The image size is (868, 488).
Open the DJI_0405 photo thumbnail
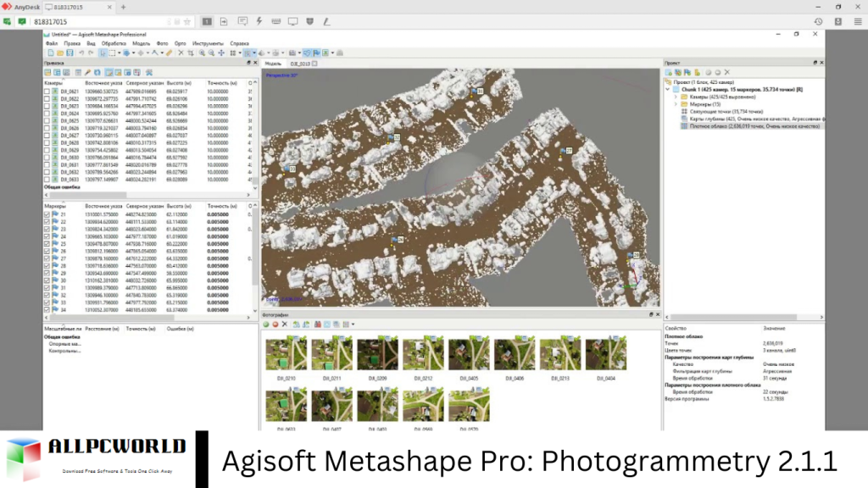click(x=469, y=353)
